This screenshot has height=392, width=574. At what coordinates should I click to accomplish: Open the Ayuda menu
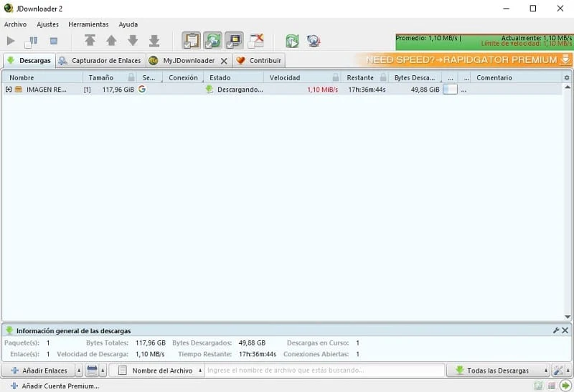coord(128,24)
